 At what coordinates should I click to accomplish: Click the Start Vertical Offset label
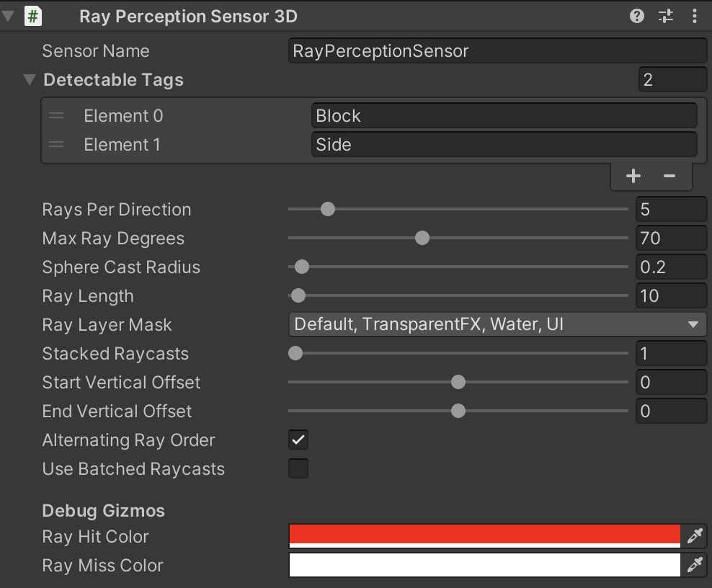pyautogui.click(x=121, y=383)
